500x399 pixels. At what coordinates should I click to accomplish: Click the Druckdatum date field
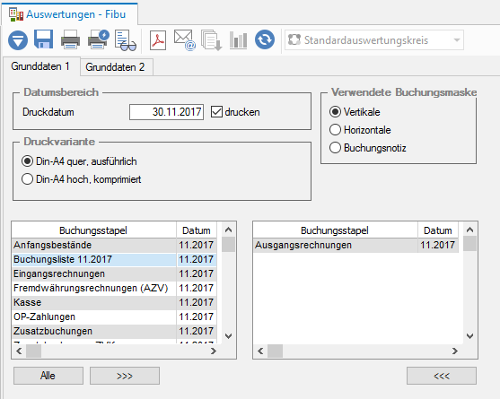point(166,112)
